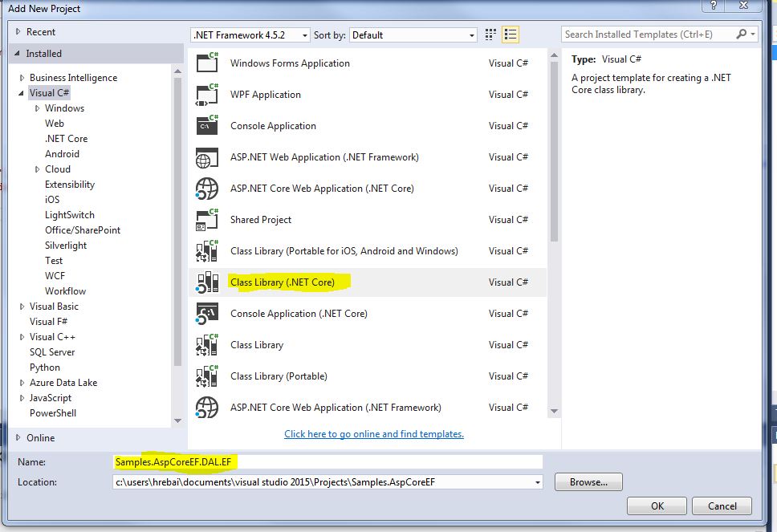Select the WPF Application template name
The image size is (777, 532).
click(x=266, y=95)
